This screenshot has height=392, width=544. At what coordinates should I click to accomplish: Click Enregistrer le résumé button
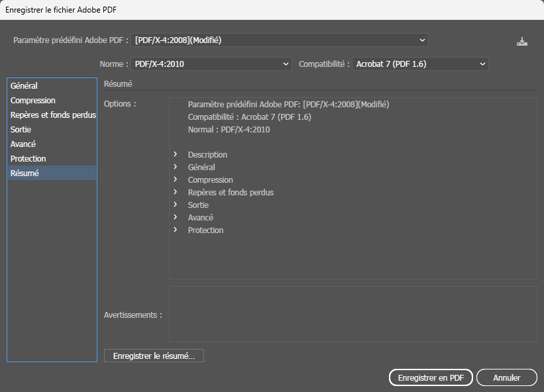tap(154, 356)
